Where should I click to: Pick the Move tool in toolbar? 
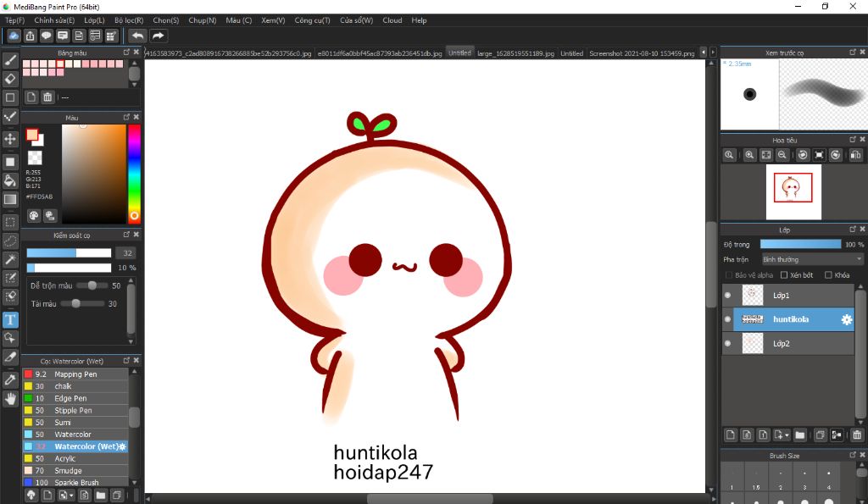tap(10, 139)
